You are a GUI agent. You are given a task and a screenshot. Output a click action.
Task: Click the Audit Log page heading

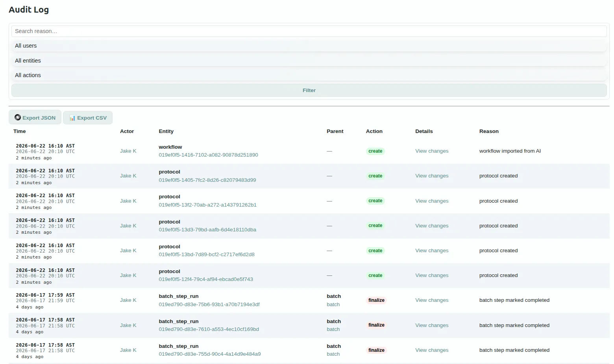point(29,10)
